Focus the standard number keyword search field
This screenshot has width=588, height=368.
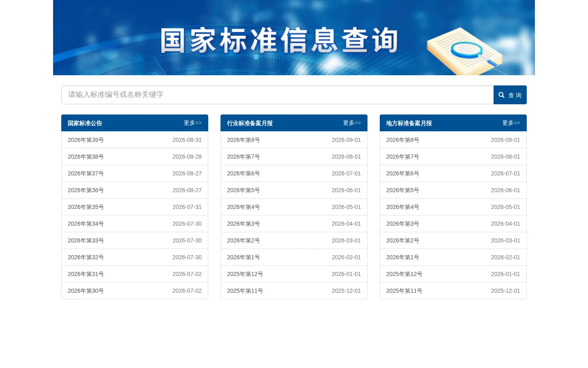pyautogui.click(x=277, y=95)
